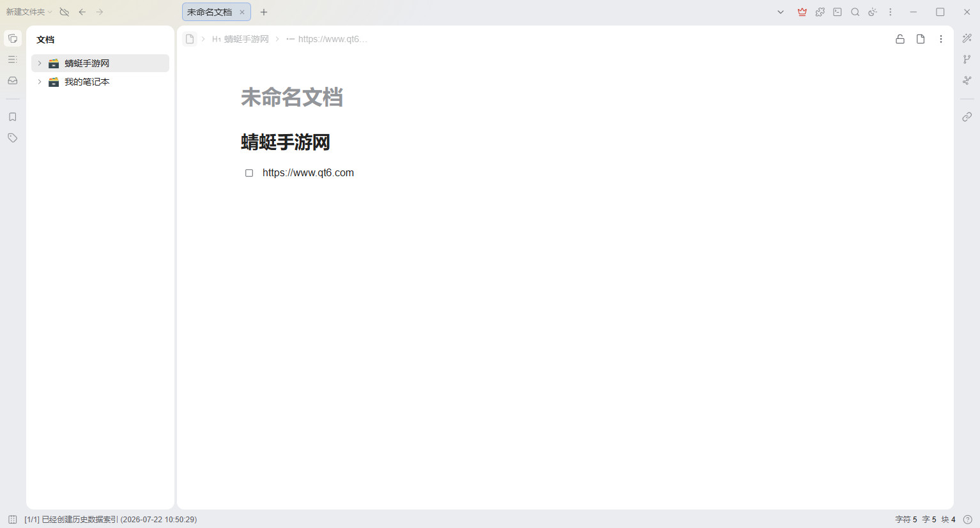Open the inbox dock icon
980x528 pixels.
point(13,80)
